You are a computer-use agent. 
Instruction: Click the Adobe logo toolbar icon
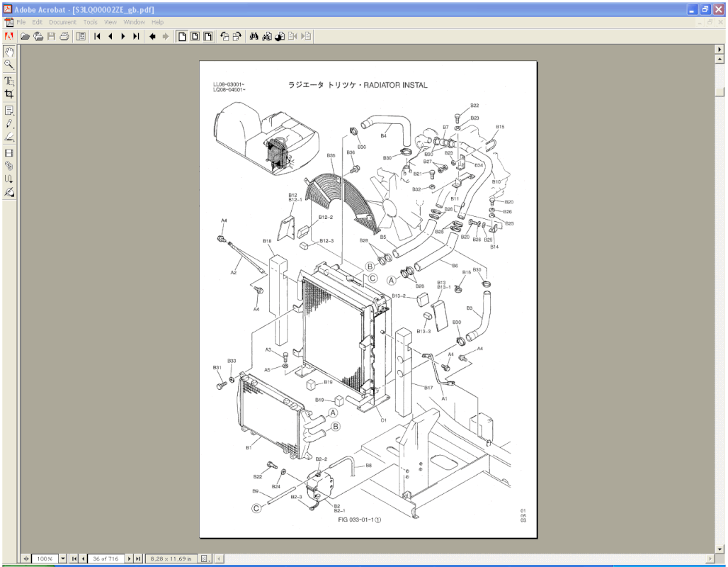(8, 36)
